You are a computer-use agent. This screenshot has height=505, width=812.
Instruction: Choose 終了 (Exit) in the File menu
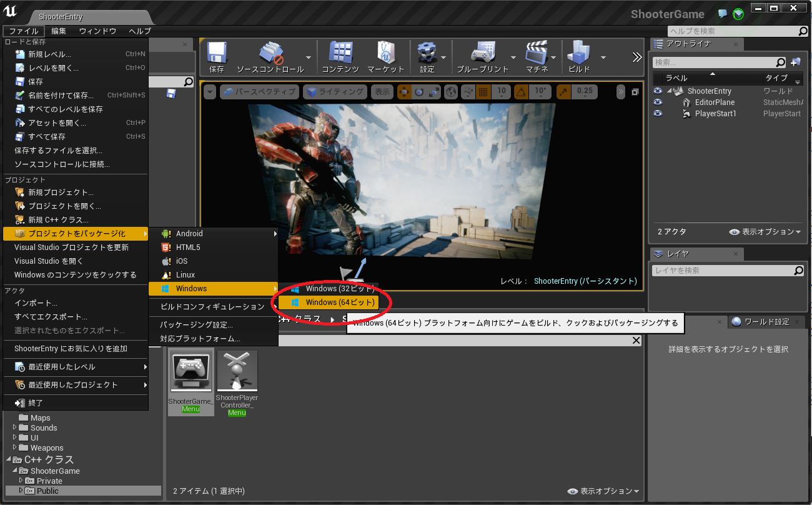pyautogui.click(x=76, y=403)
